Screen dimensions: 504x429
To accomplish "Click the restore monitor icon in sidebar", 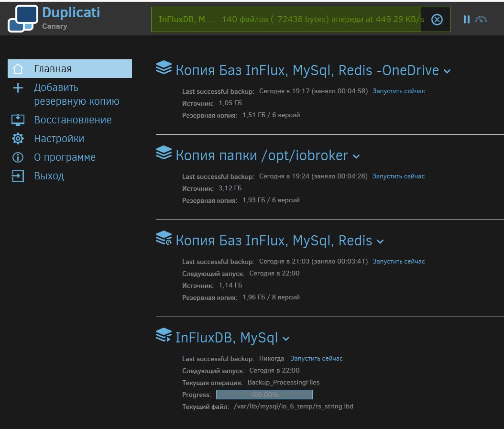I will tap(18, 120).
